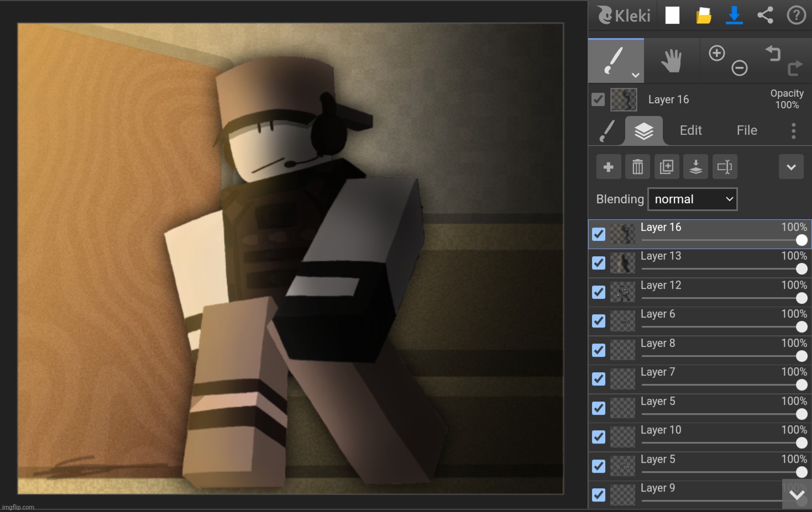The height and width of the screenshot is (512, 812).
Task: Open the File tab
Action: click(747, 130)
